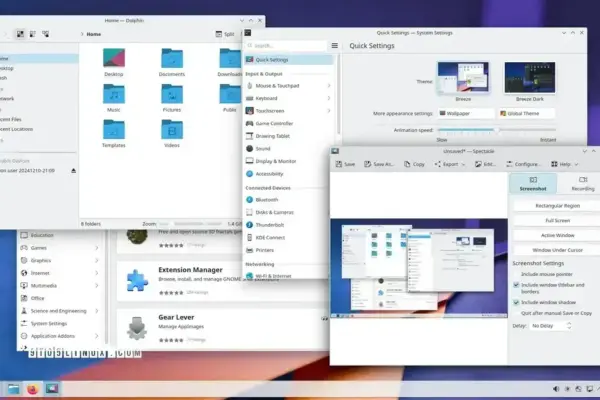Click Edit in Spectacle toolbar

(485, 164)
